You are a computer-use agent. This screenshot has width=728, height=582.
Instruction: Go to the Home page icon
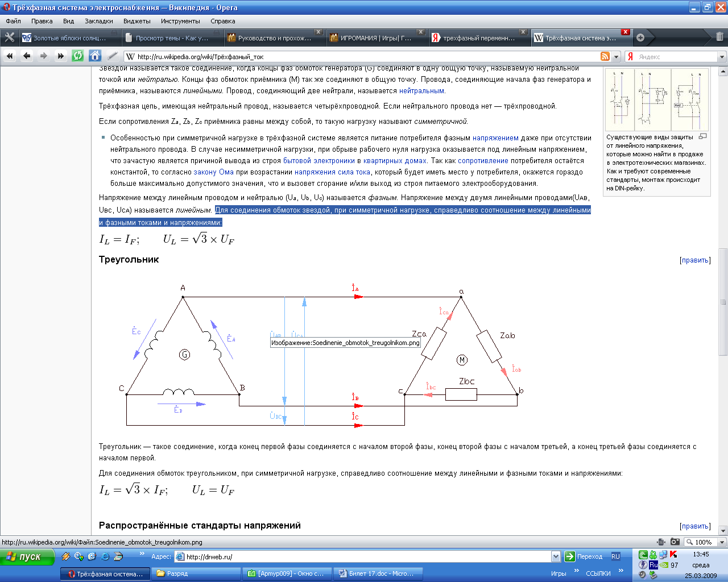pos(95,56)
